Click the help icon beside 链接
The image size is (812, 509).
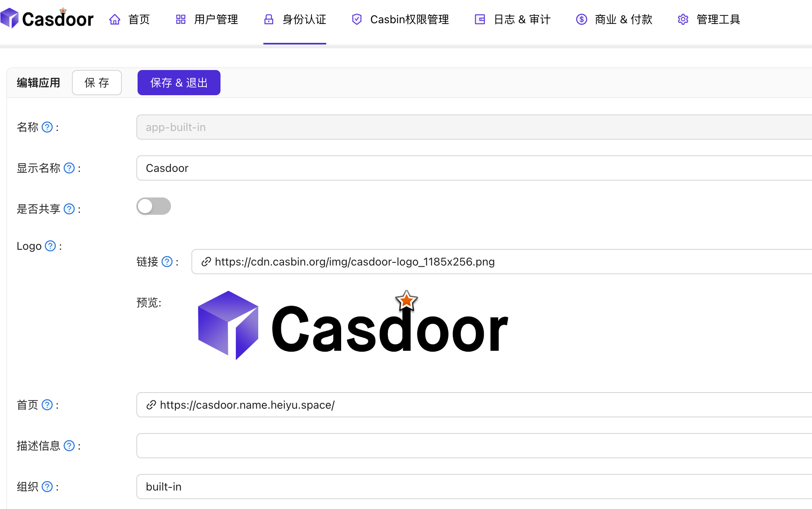[167, 262]
